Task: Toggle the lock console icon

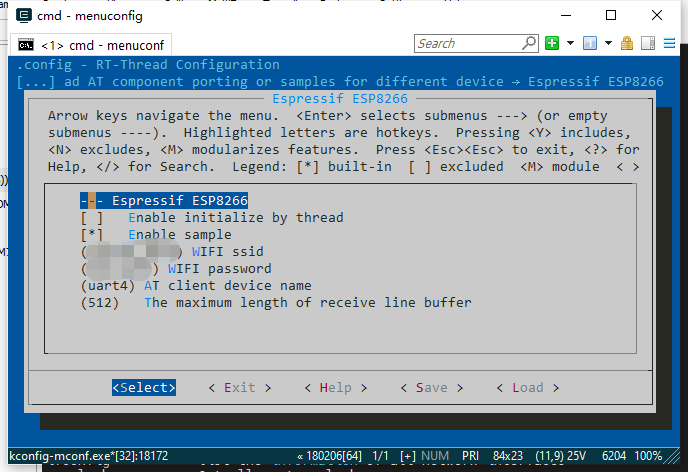Action: click(627, 43)
